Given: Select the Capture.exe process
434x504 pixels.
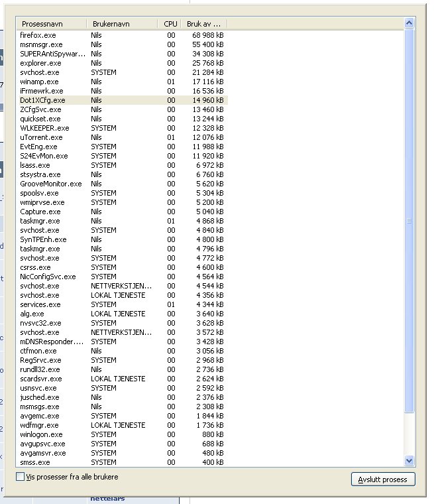Looking at the screenshot, I should tap(122, 212).
